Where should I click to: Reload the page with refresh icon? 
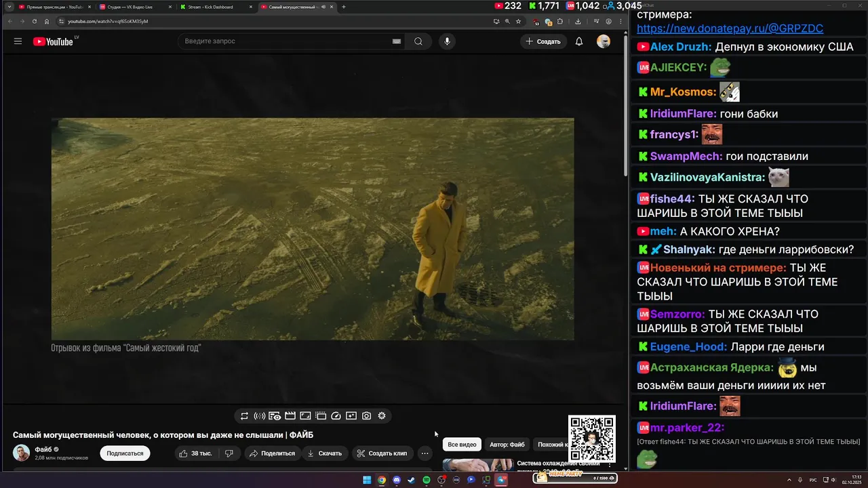pyautogui.click(x=35, y=21)
